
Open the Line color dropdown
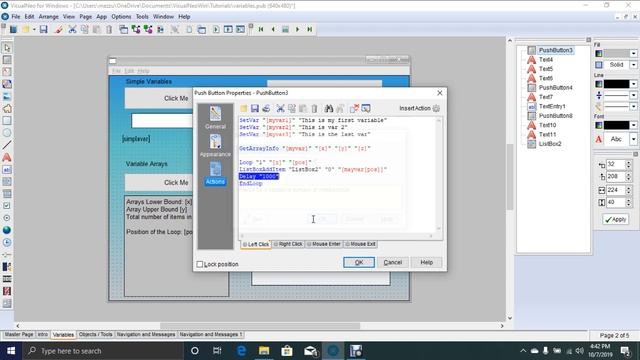(633, 84)
